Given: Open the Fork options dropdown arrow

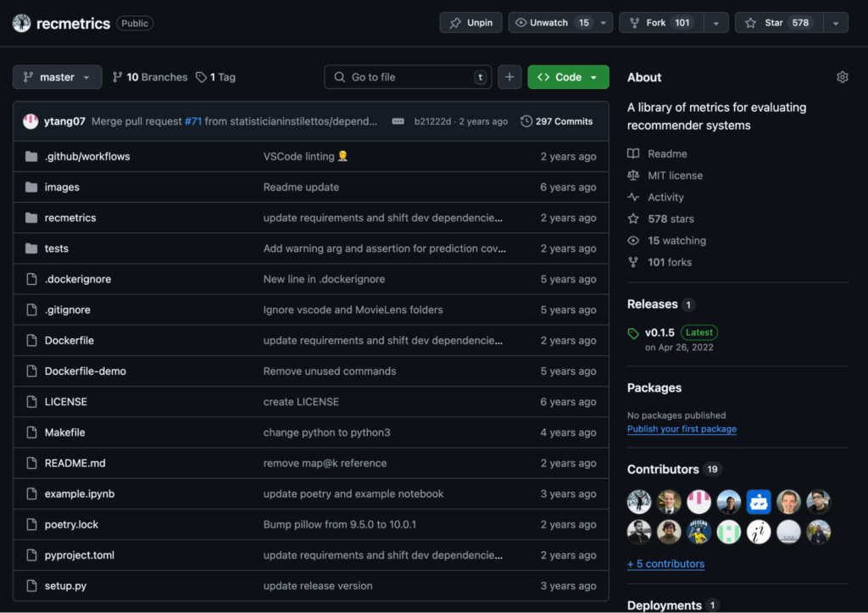Looking at the screenshot, I should point(716,23).
